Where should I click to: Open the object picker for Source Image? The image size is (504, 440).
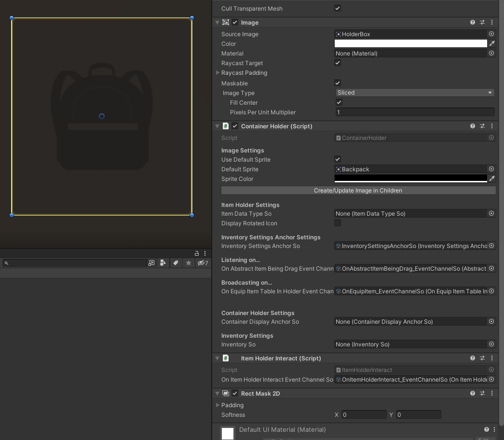pyautogui.click(x=491, y=34)
